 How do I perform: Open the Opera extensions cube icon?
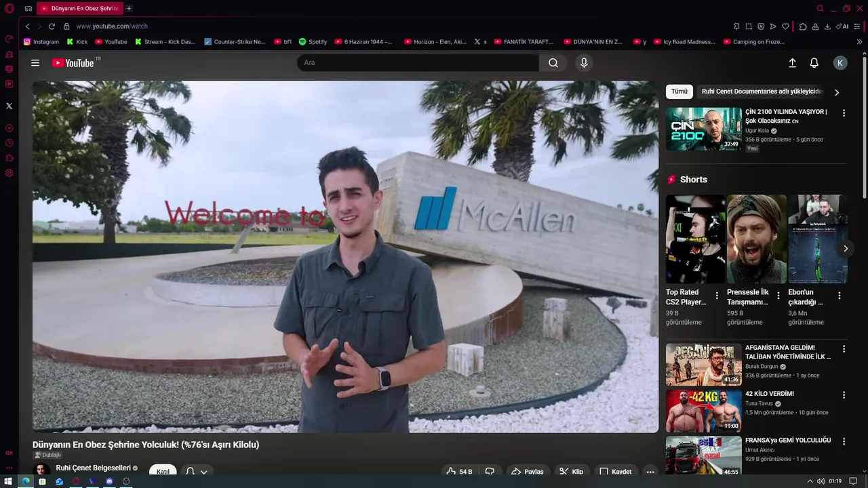(803, 26)
